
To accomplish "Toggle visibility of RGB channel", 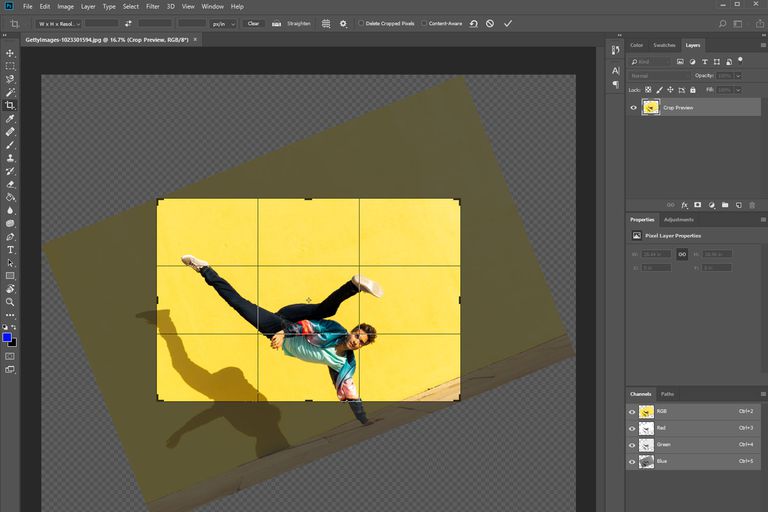I will click(632, 412).
